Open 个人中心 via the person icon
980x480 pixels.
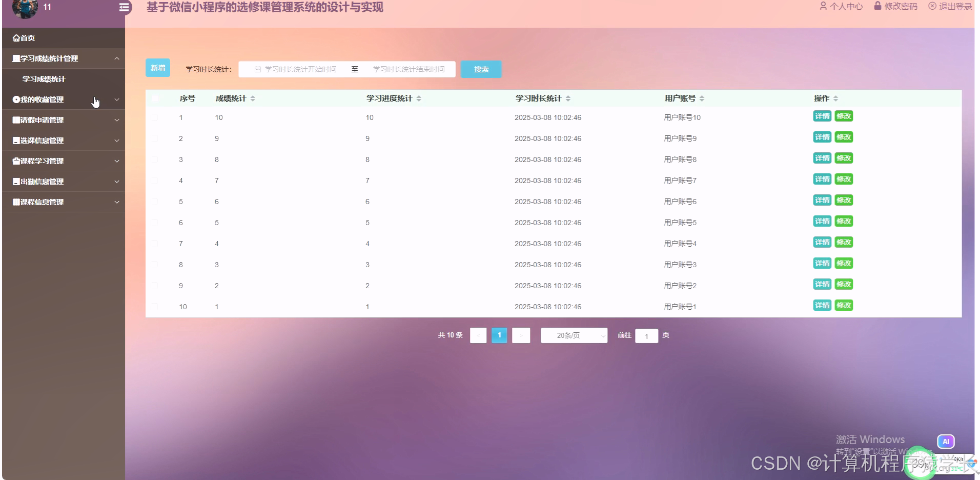coord(824,7)
